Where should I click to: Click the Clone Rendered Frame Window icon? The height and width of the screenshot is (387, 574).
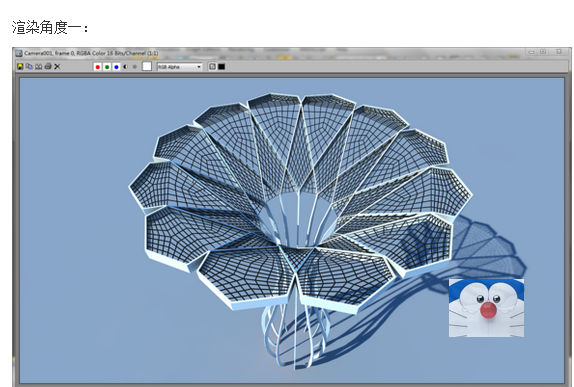point(38,67)
